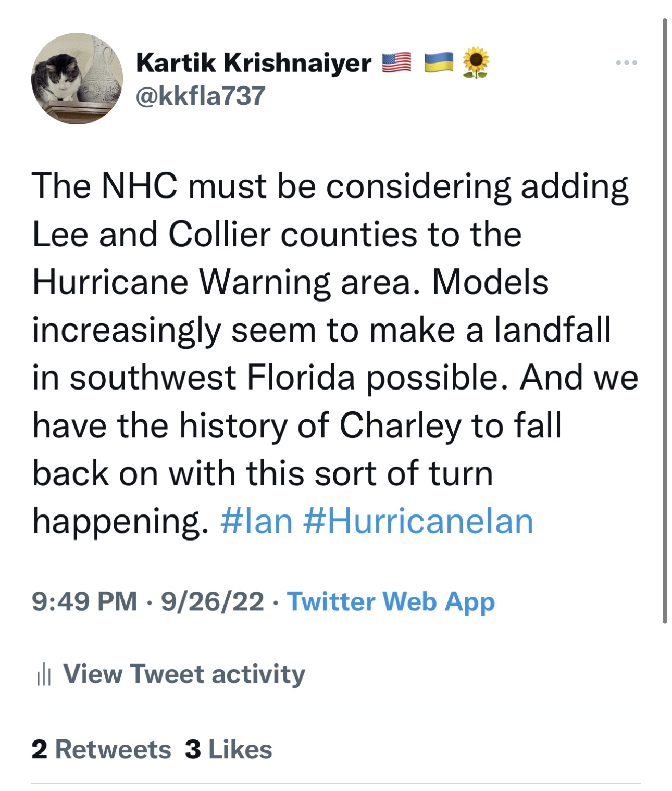This screenshot has height=791, width=672.
Task: Click the sunflower emoji beside the name
Action: pyautogui.click(x=476, y=63)
